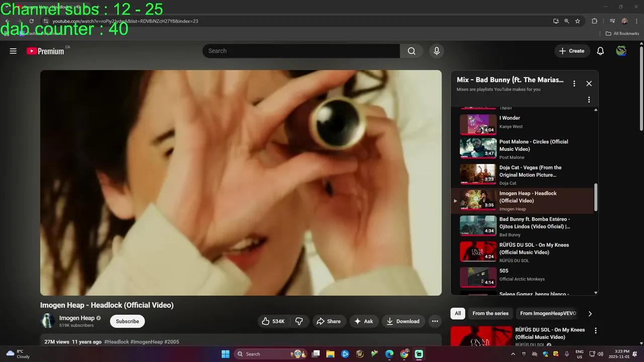Click the playlist panel scrollbar thumb
644x362 pixels.
click(596, 197)
